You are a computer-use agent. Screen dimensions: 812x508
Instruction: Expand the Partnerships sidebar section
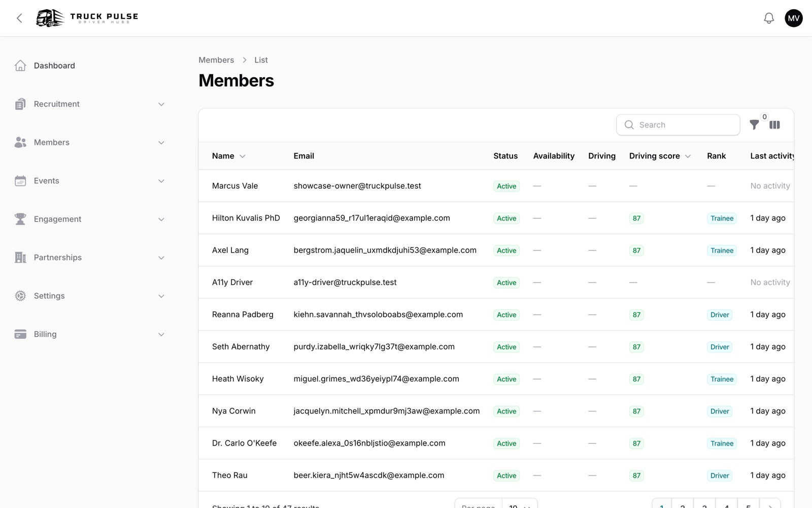(161, 258)
